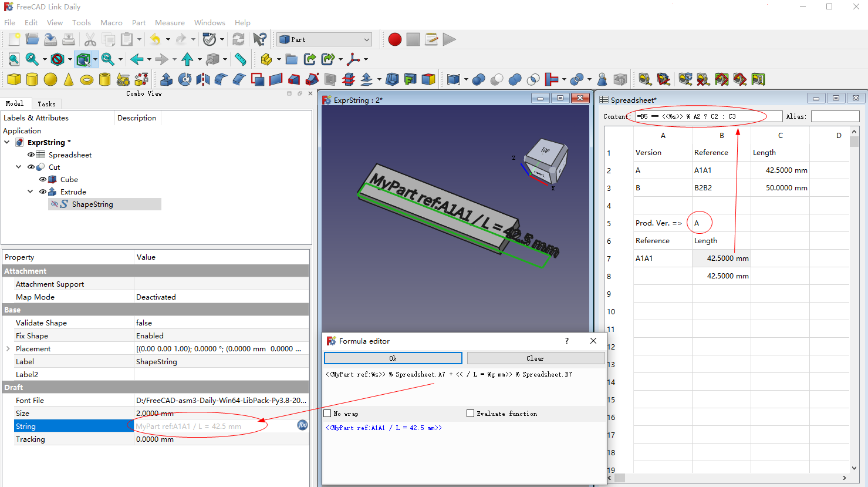The image size is (868, 487).
Task: Toggle the No wrap checkbox
Action: point(328,414)
